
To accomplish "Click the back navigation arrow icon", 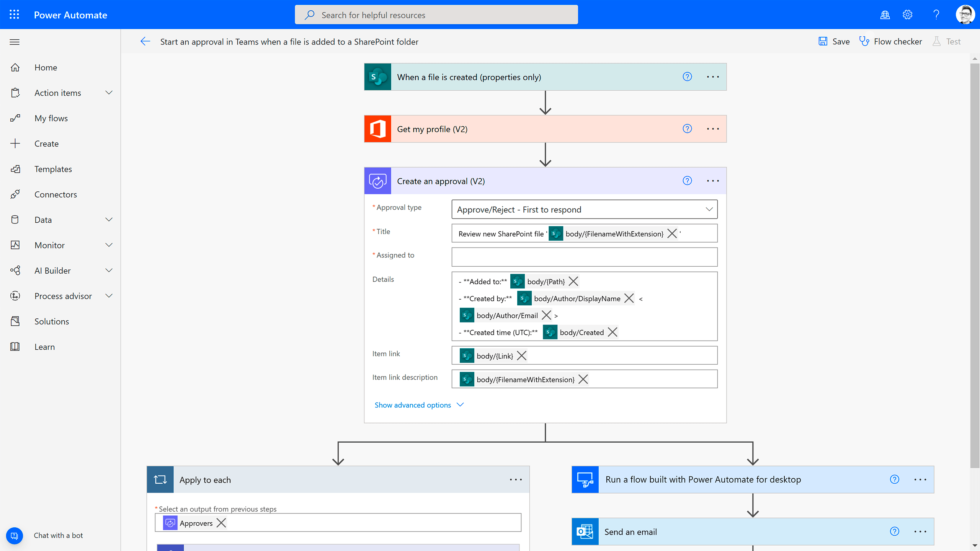I will 145,41.
